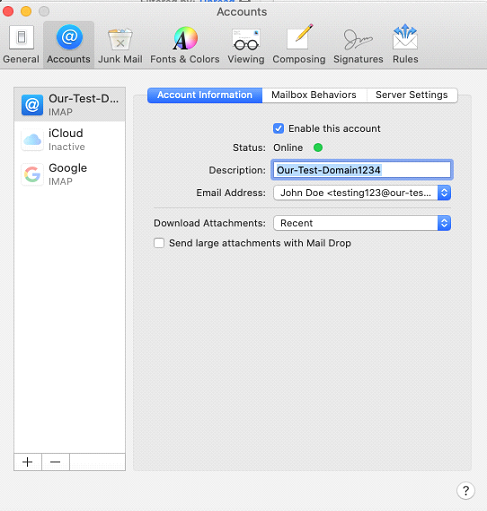Select the iCloud account in the list

(x=70, y=139)
